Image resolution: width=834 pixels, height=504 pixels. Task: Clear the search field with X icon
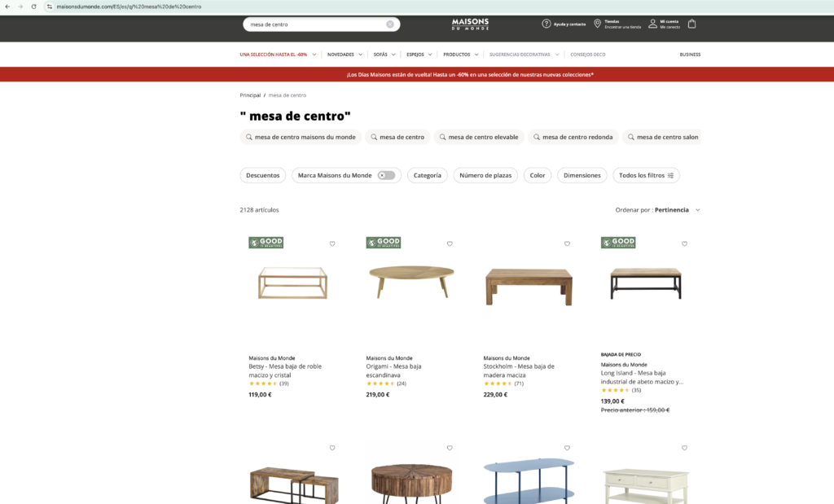tap(390, 24)
